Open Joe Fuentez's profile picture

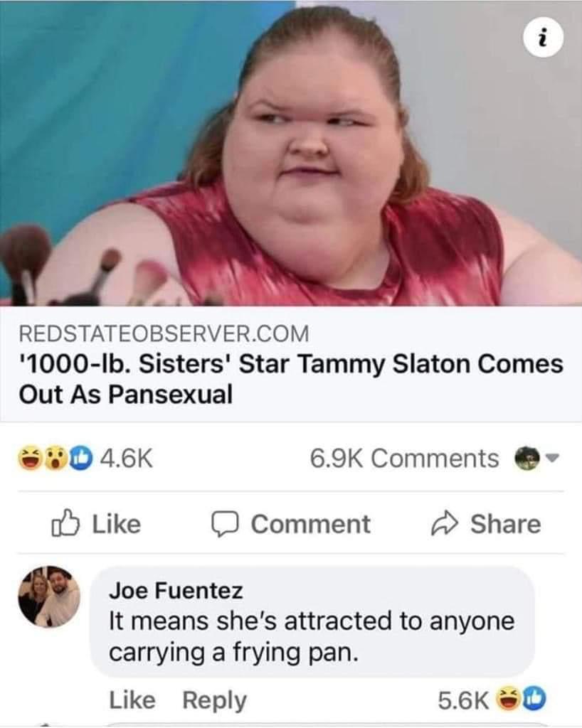49,596
